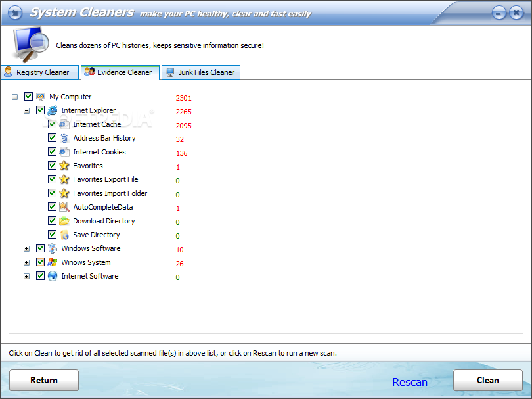Viewport: 532px width, 399px height.
Task: Click the Windows Software count 10
Action: click(x=180, y=250)
